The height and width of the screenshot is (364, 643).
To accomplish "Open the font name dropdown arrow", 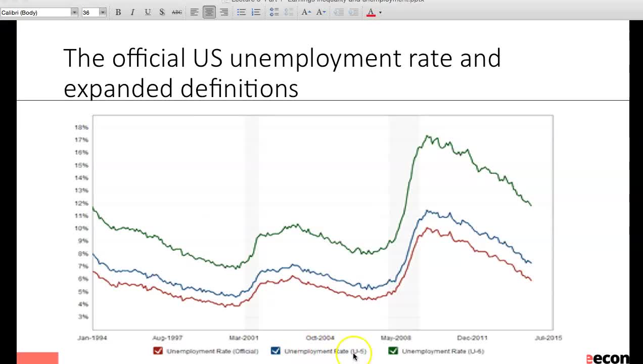I will coord(74,12).
